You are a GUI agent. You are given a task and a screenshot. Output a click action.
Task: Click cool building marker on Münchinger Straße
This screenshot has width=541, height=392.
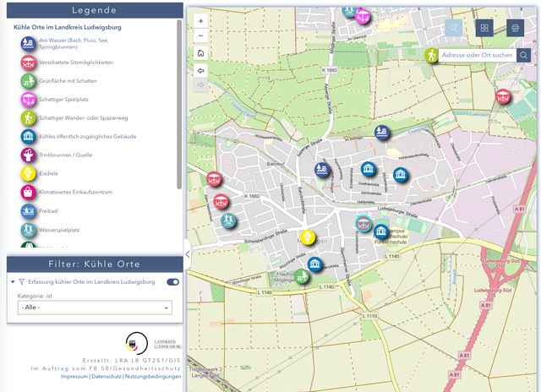click(314, 264)
